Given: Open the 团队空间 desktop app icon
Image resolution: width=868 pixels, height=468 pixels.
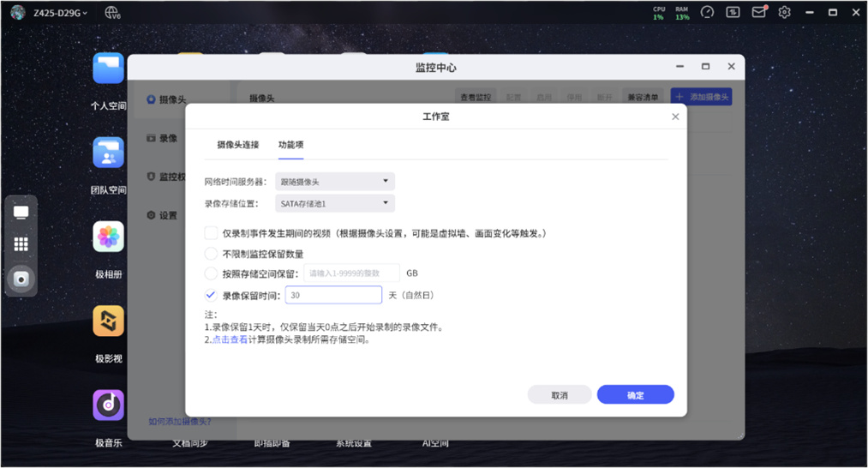Looking at the screenshot, I should coord(109,153).
